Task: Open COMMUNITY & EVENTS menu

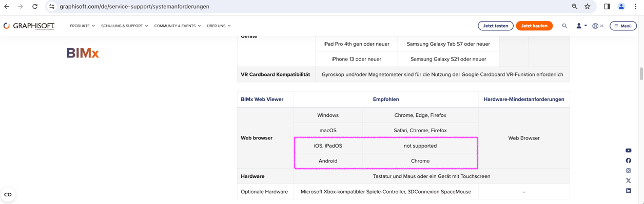Action: click(x=178, y=26)
